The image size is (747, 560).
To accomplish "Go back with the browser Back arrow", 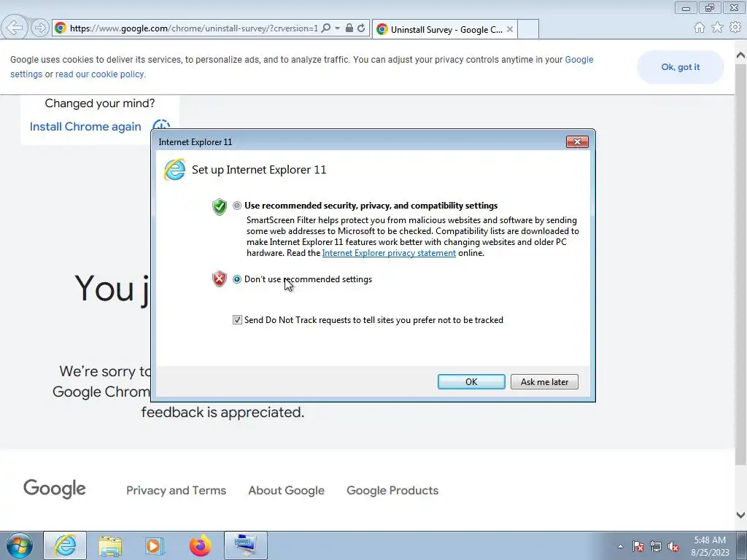I will (x=15, y=28).
